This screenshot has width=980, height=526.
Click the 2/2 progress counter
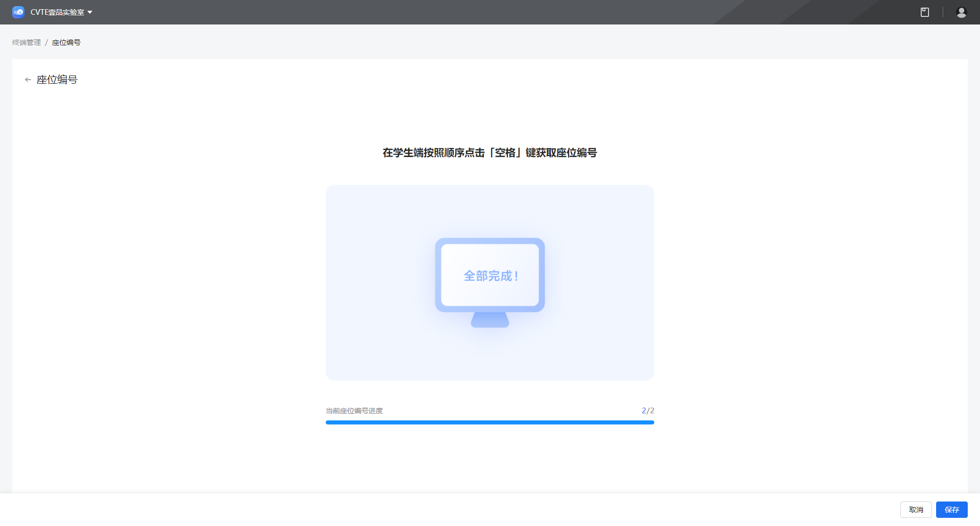coord(648,410)
